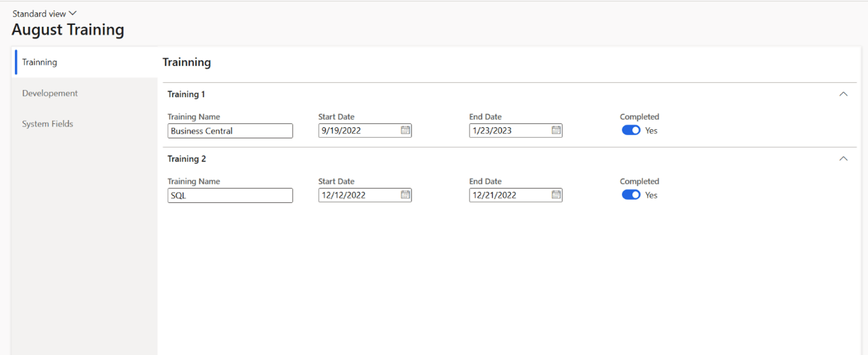Click the Training 2 section header
This screenshot has width=868, height=355.
coord(187,159)
